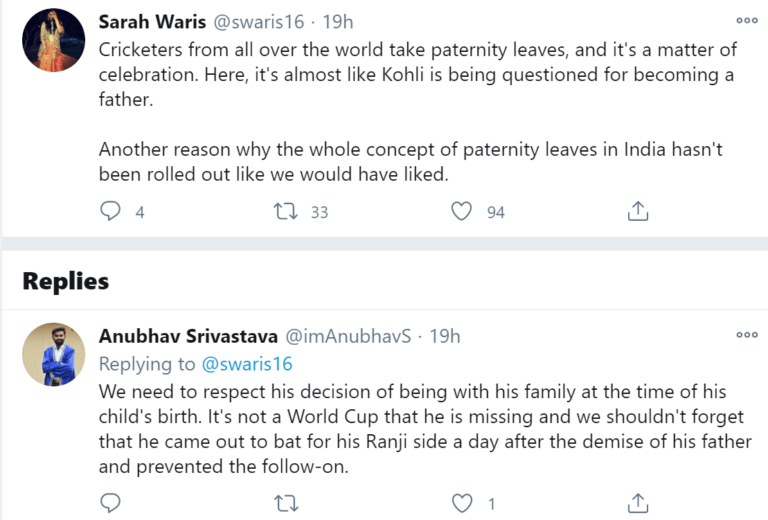Reply to Sarah Waris's tweet
The width and height of the screenshot is (768, 520).
(112, 211)
